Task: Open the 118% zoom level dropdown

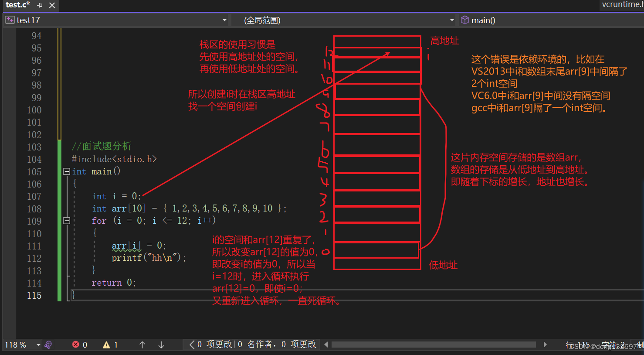Action: pos(37,345)
